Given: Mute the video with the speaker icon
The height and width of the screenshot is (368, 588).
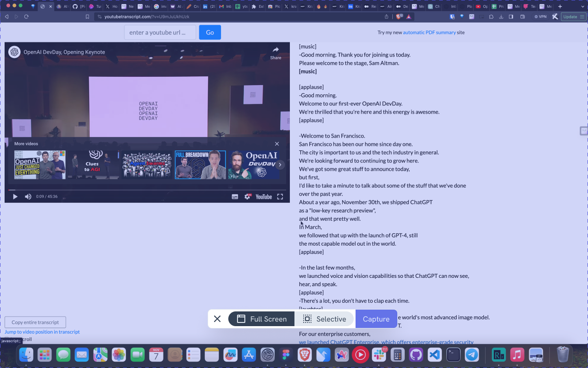Looking at the screenshot, I should click(x=28, y=197).
